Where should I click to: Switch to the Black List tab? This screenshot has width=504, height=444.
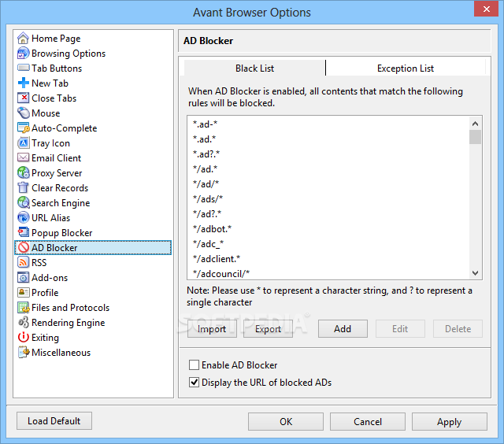(x=254, y=68)
